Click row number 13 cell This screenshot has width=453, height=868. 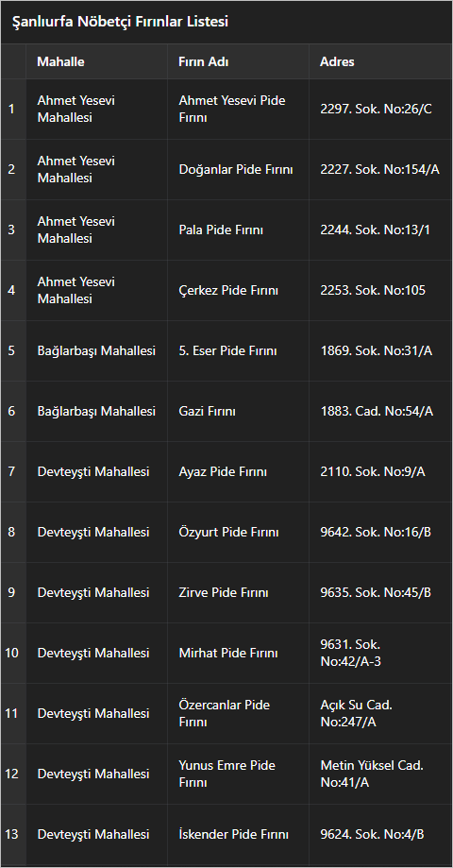(x=12, y=834)
